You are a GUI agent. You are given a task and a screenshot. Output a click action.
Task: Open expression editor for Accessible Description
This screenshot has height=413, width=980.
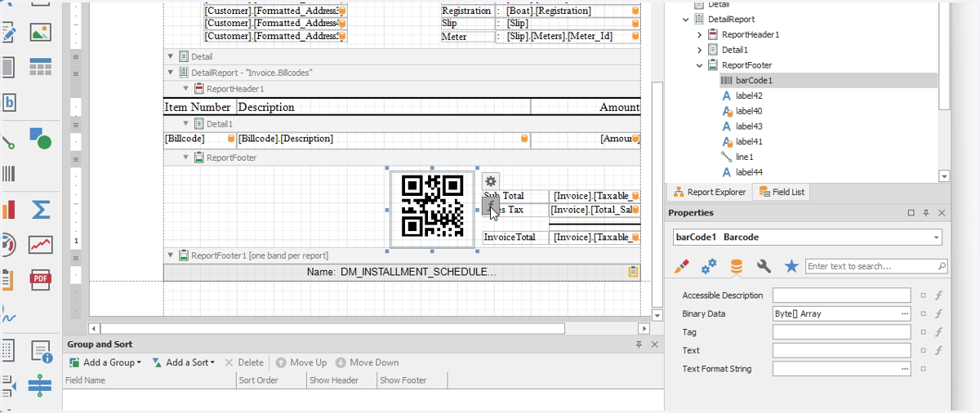point(939,295)
